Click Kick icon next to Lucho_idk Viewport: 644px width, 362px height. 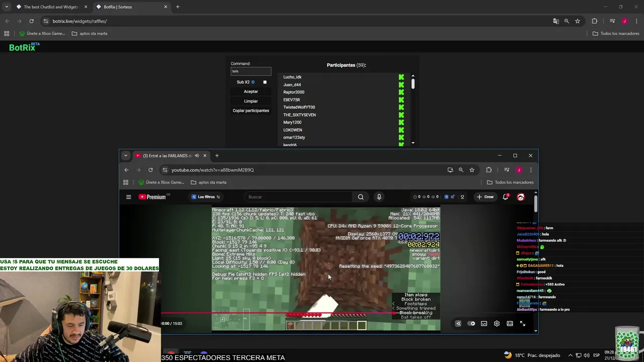401,77
